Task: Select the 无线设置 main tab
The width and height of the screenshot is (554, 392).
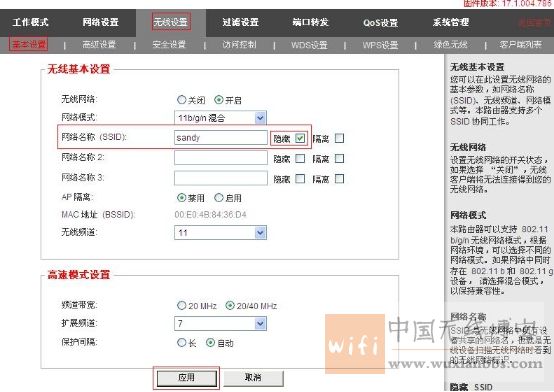Action: (171, 22)
